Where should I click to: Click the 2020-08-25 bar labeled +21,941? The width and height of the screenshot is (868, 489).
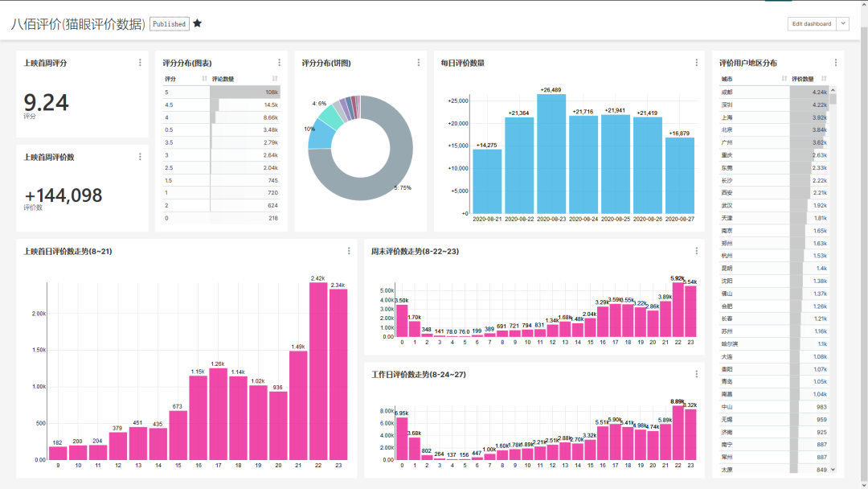pos(616,165)
